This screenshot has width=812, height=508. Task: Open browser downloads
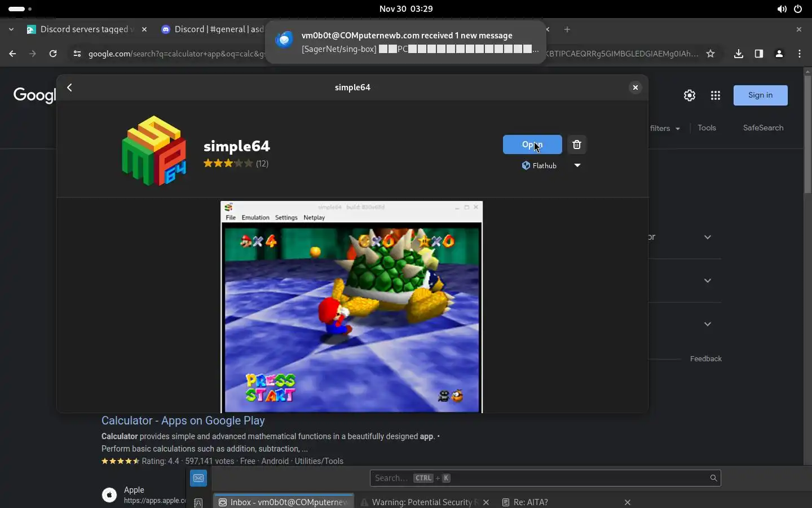click(x=739, y=54)
